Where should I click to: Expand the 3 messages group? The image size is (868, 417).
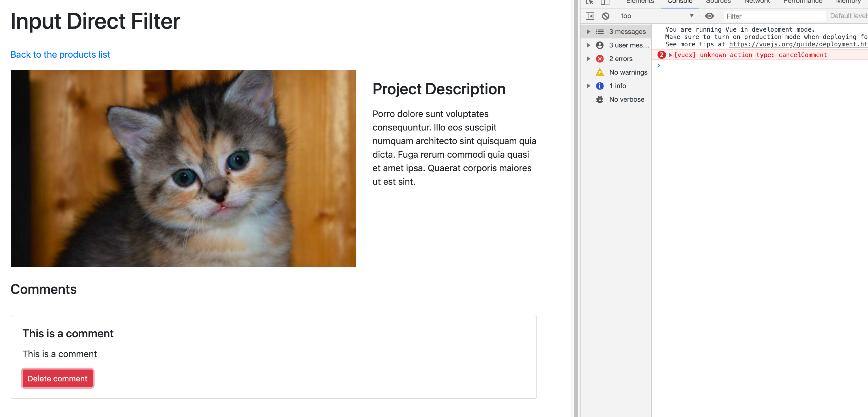click(x=589, y=32)
